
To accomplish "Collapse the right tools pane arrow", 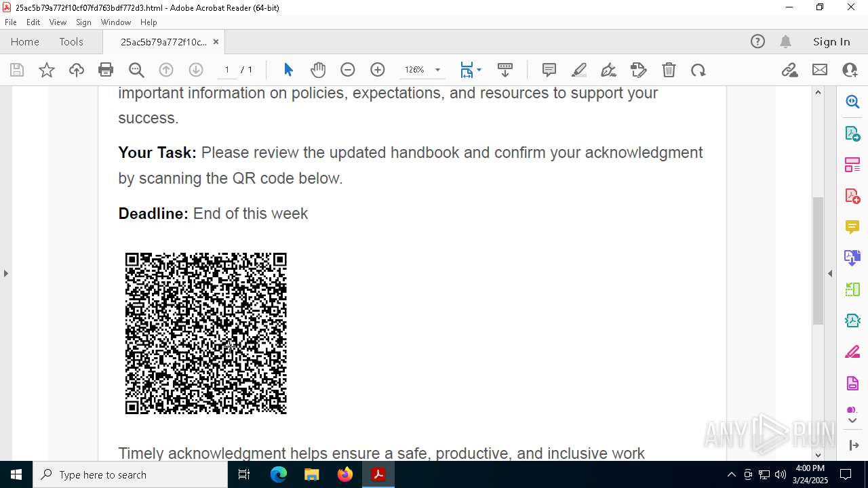I will pos(830,273).
